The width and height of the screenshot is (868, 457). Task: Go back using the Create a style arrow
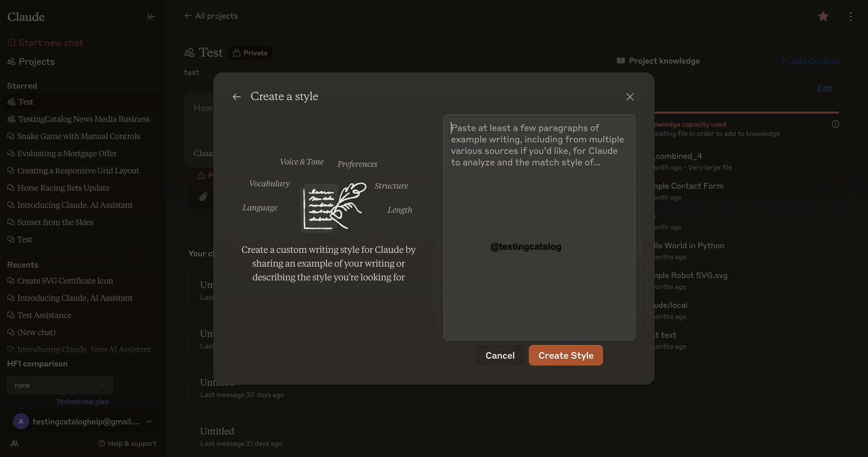coord(237,97)
